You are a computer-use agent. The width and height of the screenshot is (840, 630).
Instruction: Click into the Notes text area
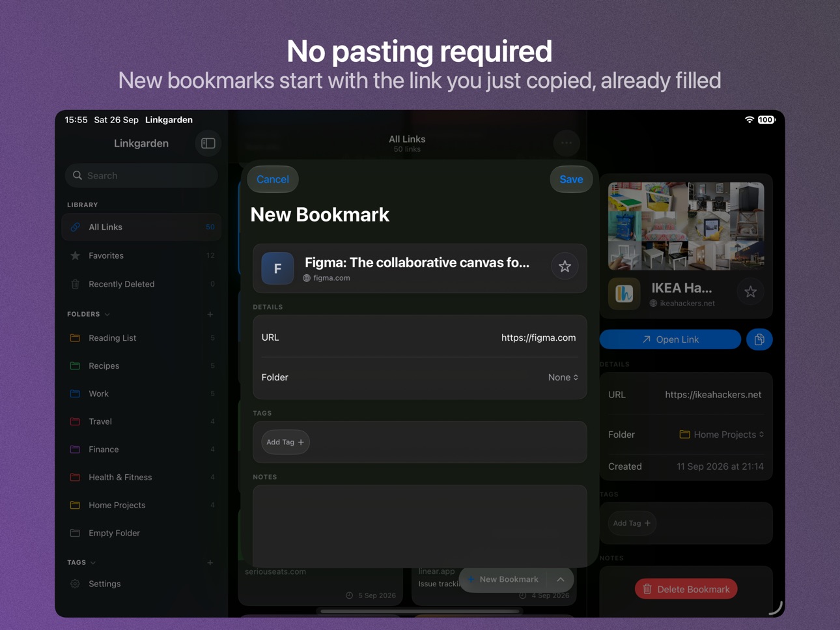420,526
